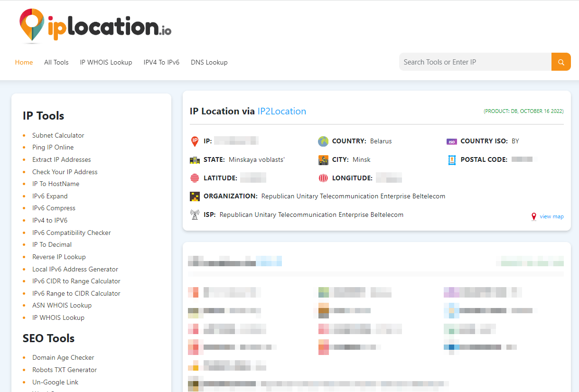Click the iplocation.io logo
579x392 pixels.
(95, 26)
